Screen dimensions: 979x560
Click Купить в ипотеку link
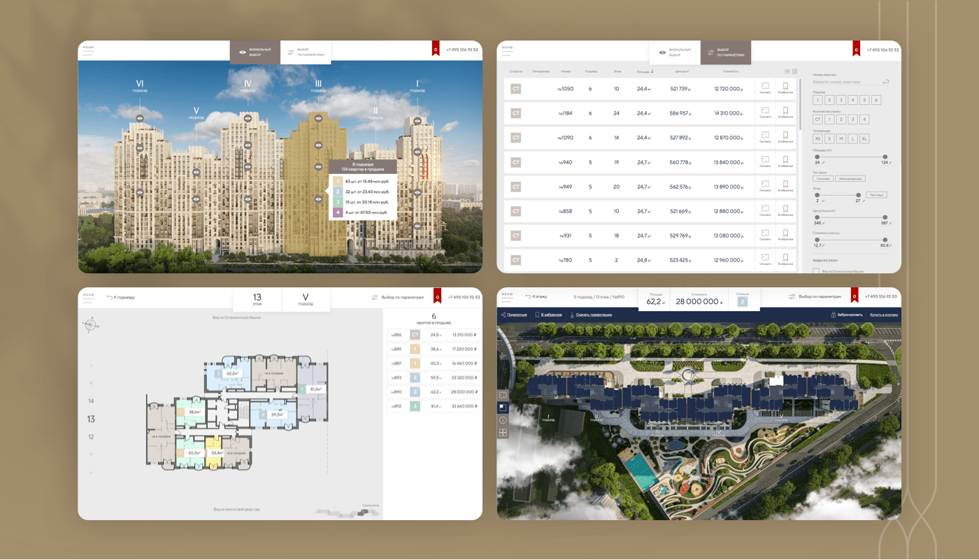coord(883,315)
